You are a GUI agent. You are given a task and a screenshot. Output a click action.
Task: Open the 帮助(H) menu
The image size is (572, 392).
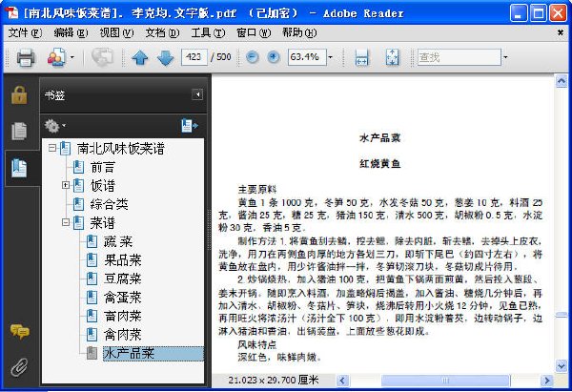pos(299,32)
